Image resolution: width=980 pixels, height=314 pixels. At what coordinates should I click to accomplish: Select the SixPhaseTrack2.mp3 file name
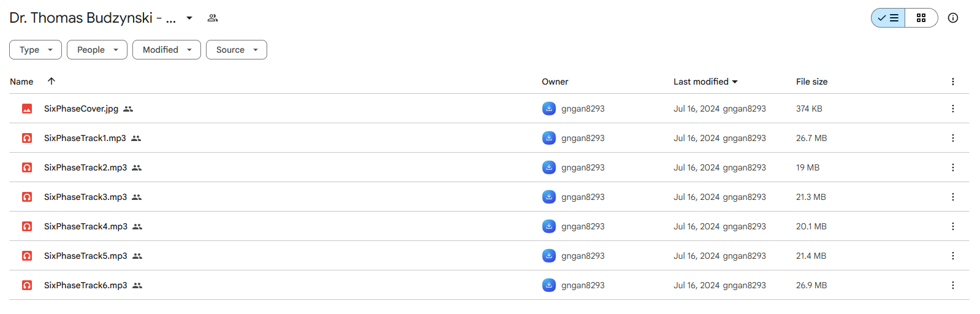tap(86, 167)
